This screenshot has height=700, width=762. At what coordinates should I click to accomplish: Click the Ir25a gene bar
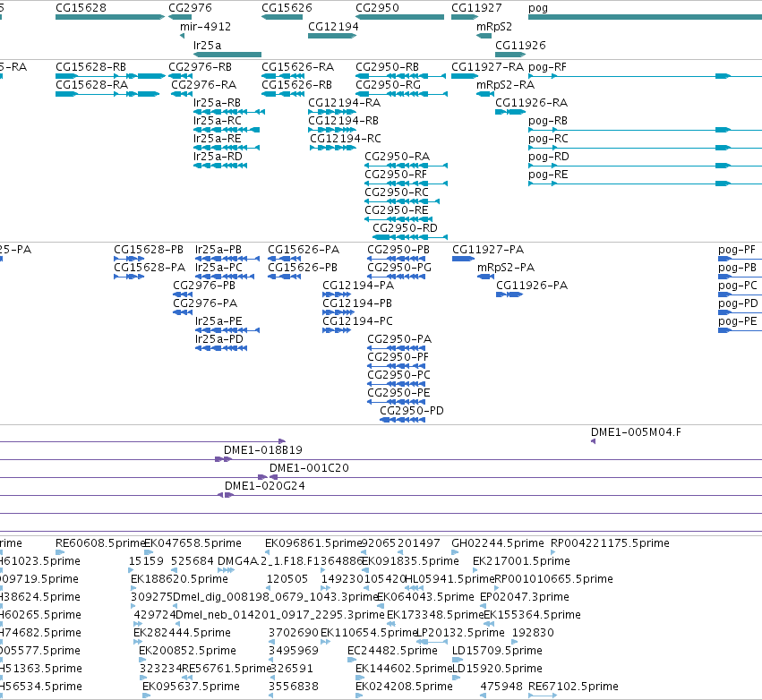click(x=227, y=55)
